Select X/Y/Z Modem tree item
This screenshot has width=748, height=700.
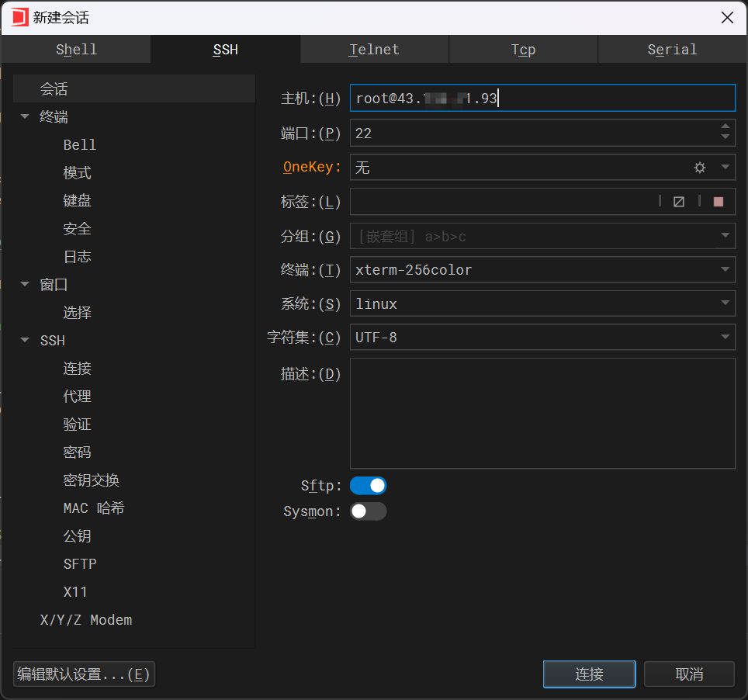click(86, 620)
